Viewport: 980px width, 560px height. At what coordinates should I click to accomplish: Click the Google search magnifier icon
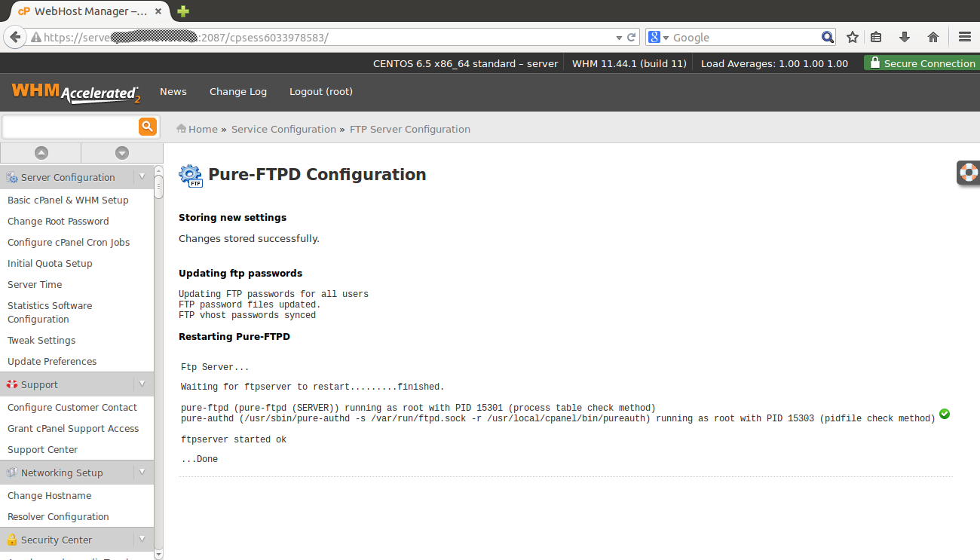pos(827,37)
